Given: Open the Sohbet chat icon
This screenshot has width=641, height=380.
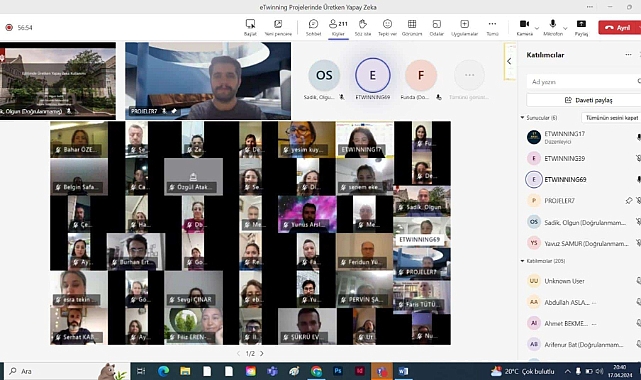Looking at the screenshot, I should [x=313, y=25].
